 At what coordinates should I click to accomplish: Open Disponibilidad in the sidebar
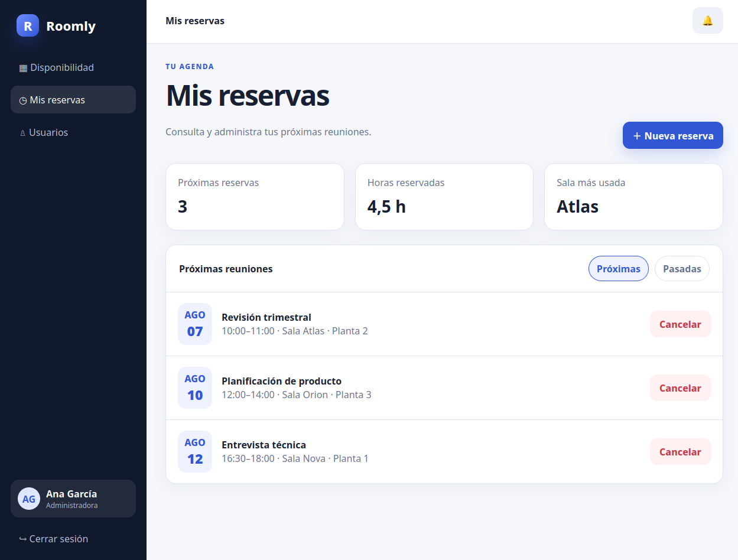click(x=73, y=67)
